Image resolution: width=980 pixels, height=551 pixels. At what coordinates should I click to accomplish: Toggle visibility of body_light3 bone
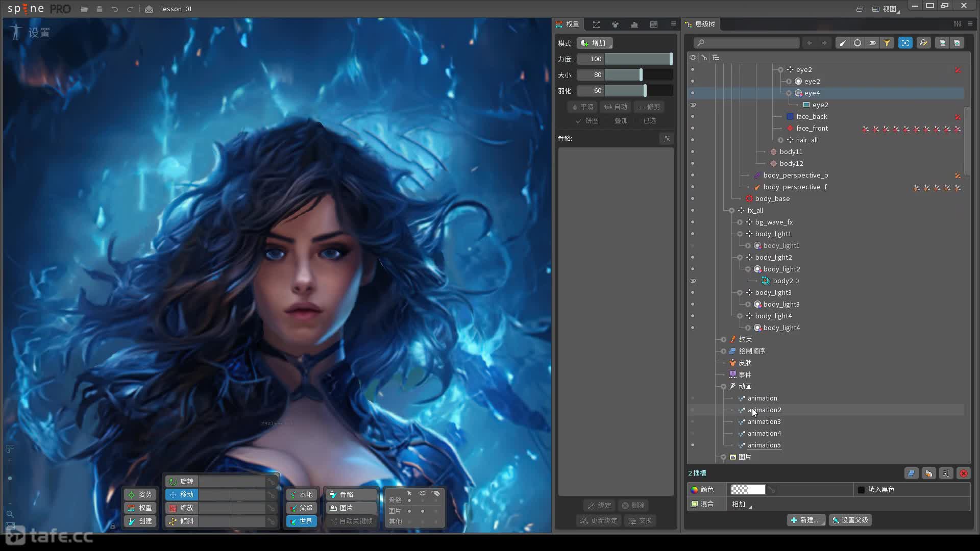coord(693,293)
